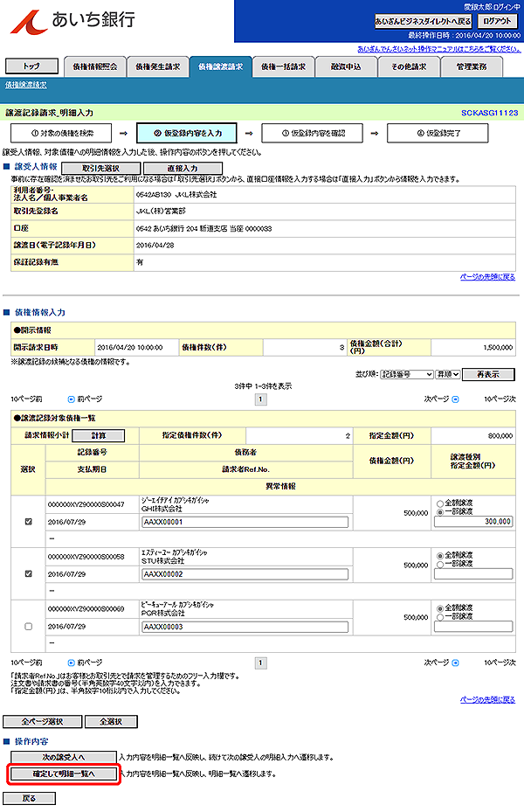The height and width of the screenshot is (812, 524).
Task: Select 一部譲渡 for PQR株式会社 row
Action: coord(440,617)
